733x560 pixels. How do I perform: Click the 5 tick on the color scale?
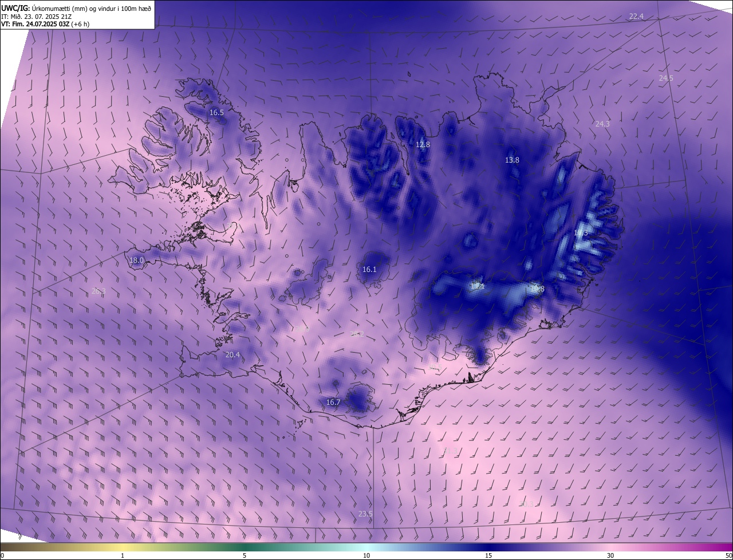point(245,555)
